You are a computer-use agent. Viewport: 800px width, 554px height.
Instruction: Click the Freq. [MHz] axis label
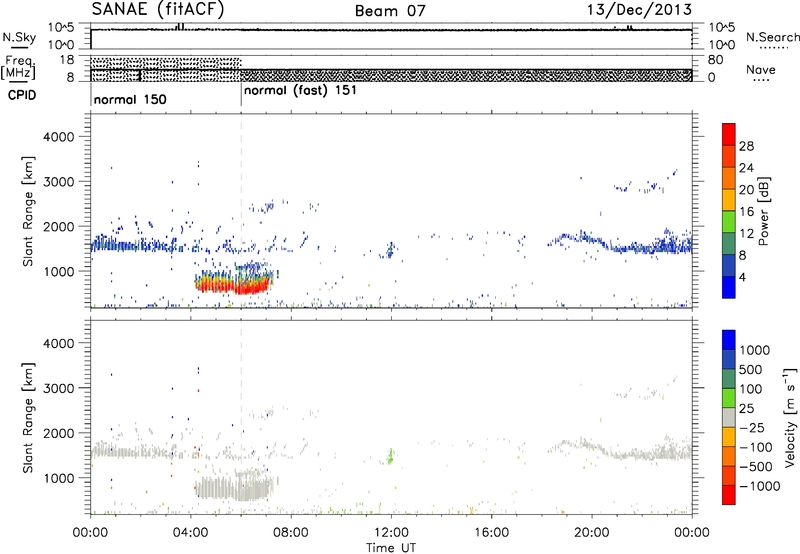pos(19,67)
